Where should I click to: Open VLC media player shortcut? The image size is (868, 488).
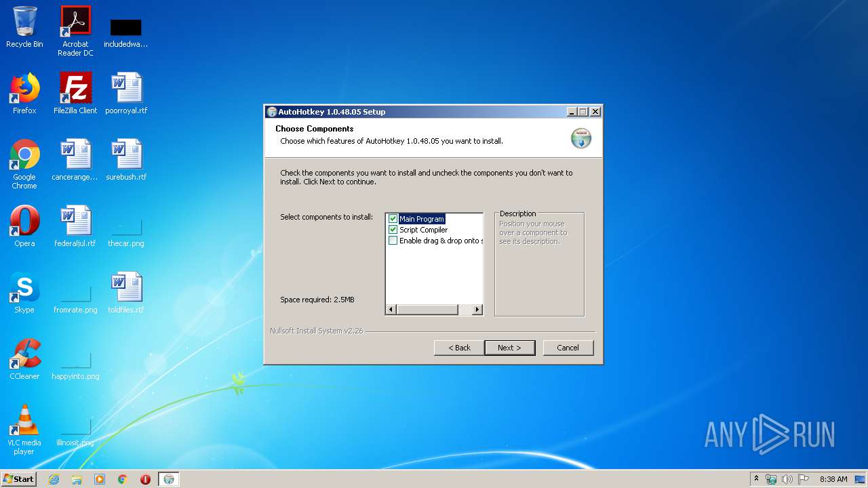pyautogui.click(x=24, y=430)
